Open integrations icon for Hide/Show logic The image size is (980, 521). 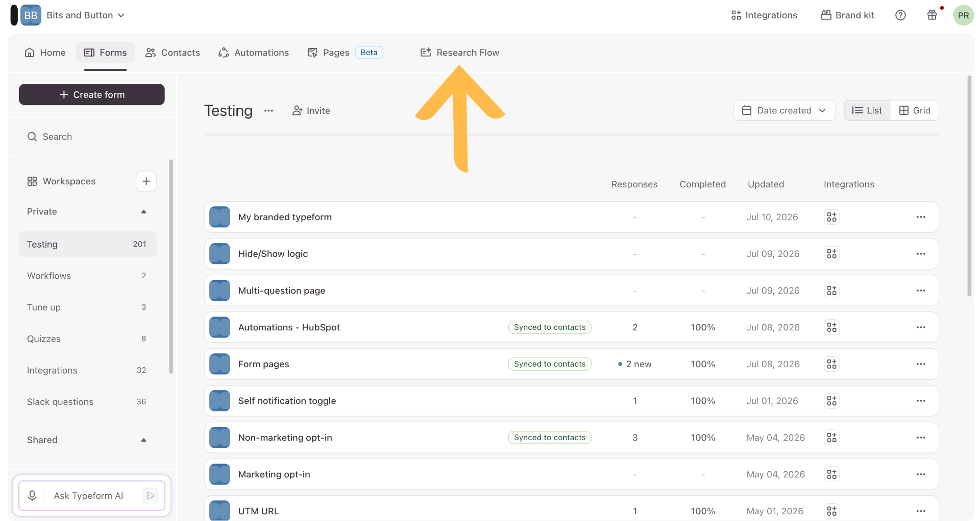click(x=832, y=254)
